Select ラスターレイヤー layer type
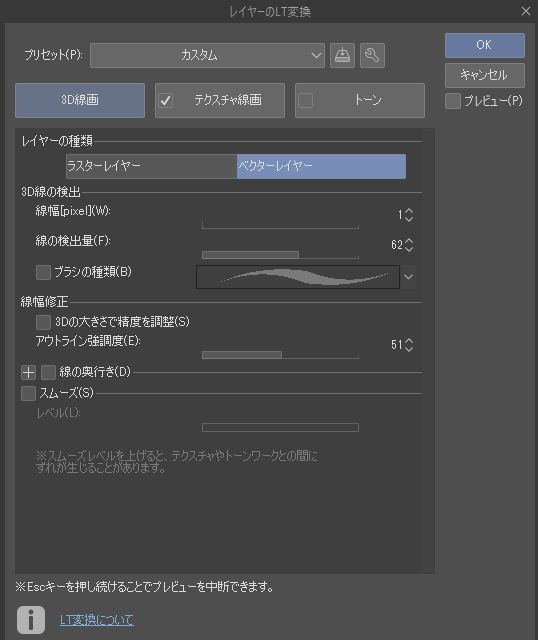Image resolution: width=538 pixels, height=640 pixels. [151, 166]
